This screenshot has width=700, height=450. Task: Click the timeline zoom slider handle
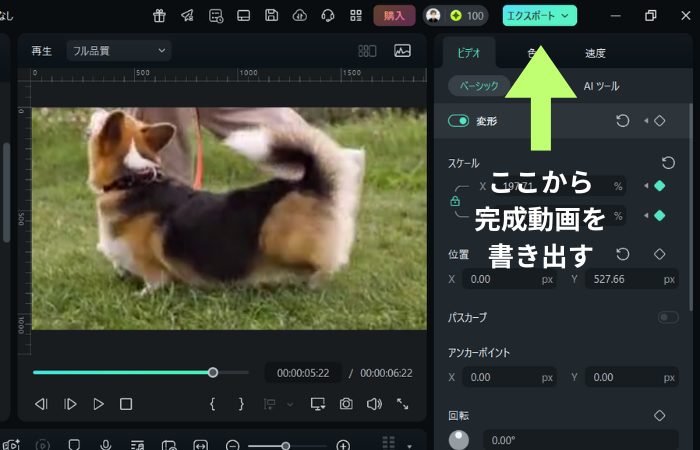[285, 446]
